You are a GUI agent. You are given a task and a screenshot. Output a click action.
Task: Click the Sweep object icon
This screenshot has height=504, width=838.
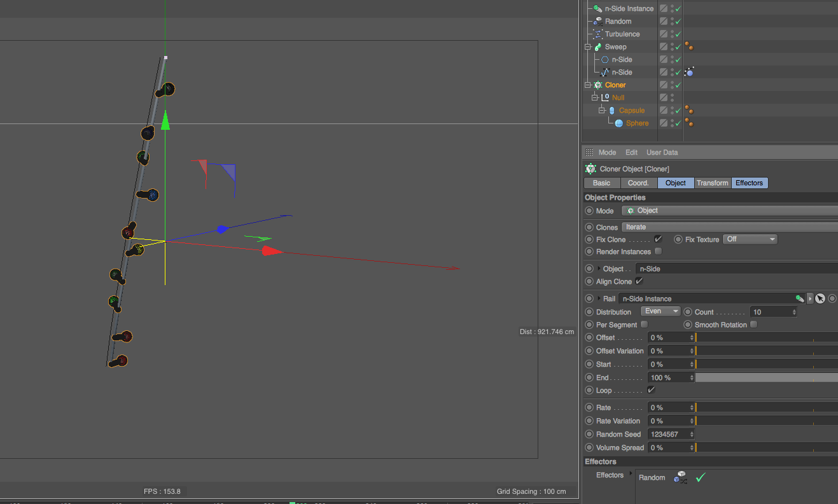click(599, 46)
